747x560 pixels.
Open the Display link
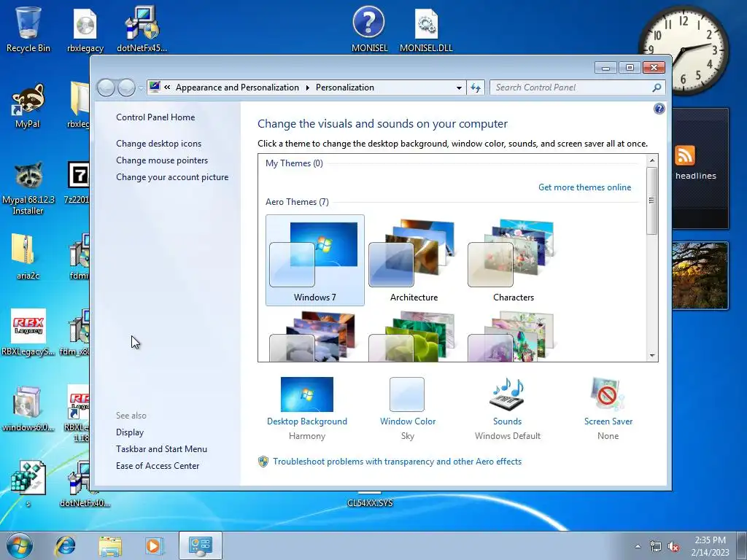tap(130, 432)
